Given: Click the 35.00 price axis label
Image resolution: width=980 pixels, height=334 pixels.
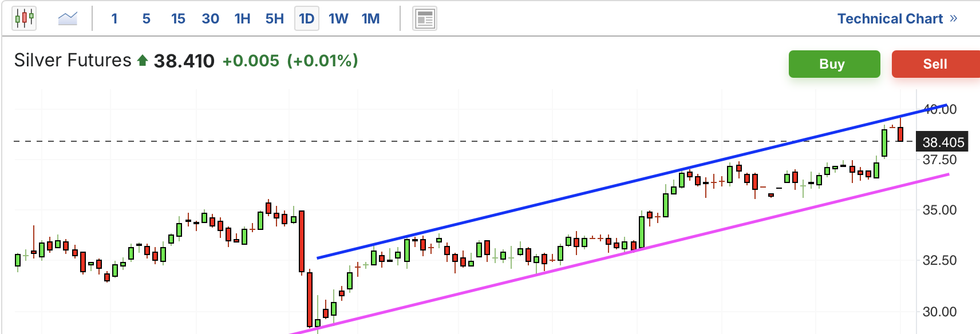Looking at the screenshot, I should coord(939,210).
